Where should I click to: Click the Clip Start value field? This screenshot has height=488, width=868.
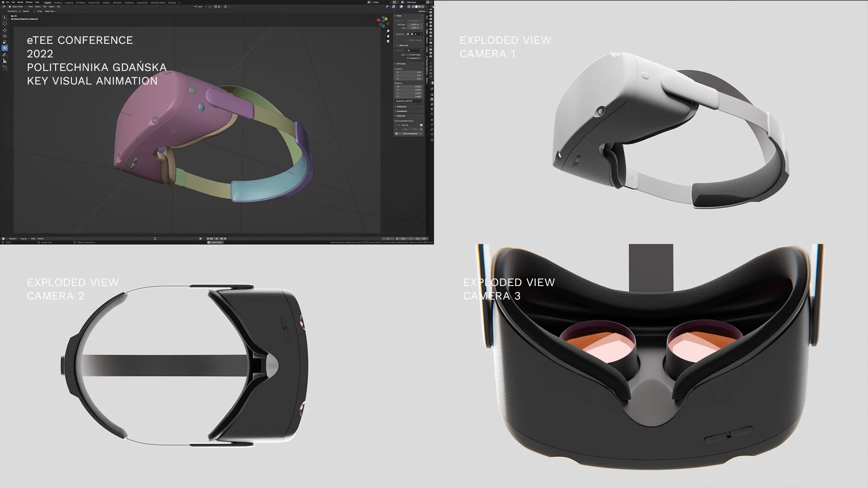point(415,24)
